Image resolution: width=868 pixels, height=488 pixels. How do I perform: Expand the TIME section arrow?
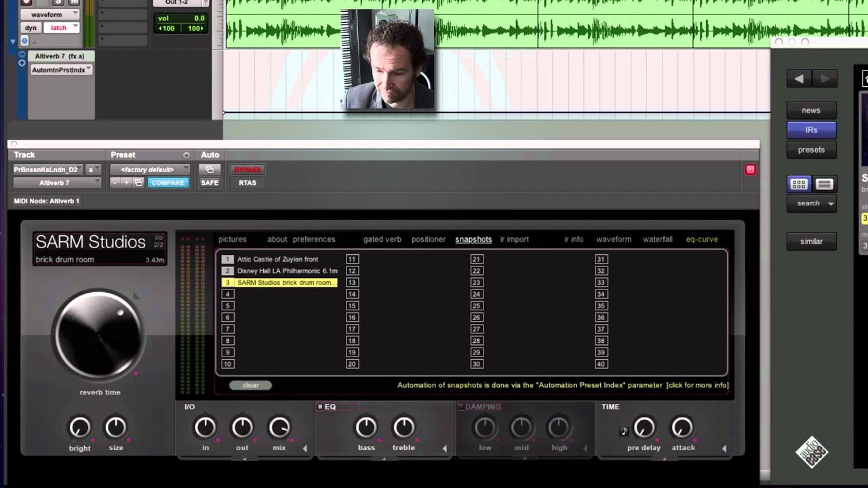(724, 448)
